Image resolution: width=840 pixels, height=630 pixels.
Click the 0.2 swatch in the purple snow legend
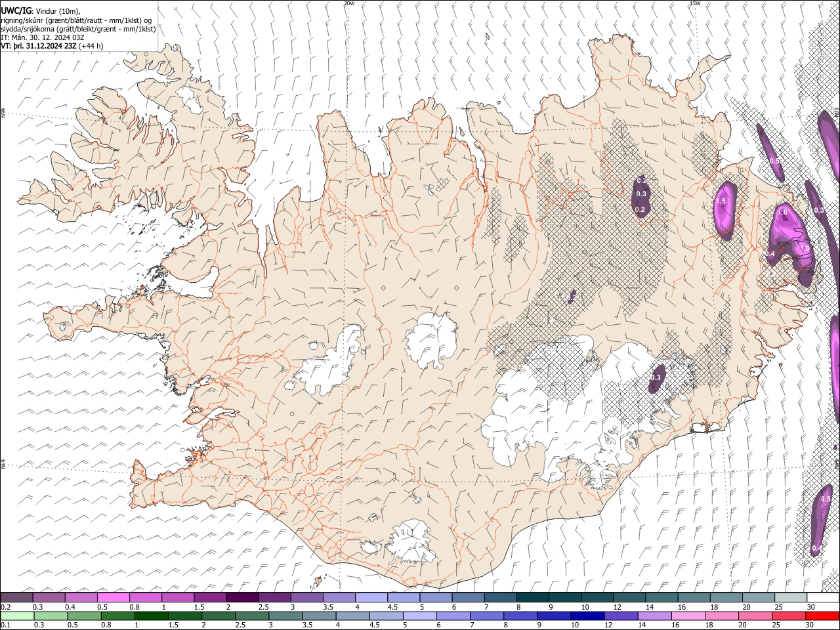[x=16, y=597]
